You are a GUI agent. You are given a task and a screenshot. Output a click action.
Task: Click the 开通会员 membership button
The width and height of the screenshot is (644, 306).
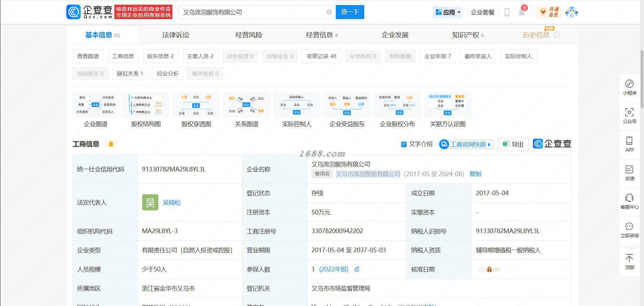549,12
